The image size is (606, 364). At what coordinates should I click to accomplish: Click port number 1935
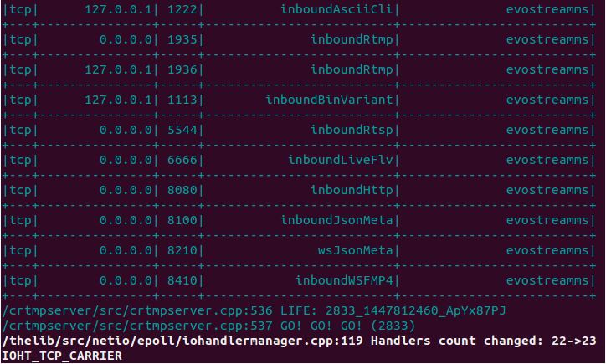[182, 39]
